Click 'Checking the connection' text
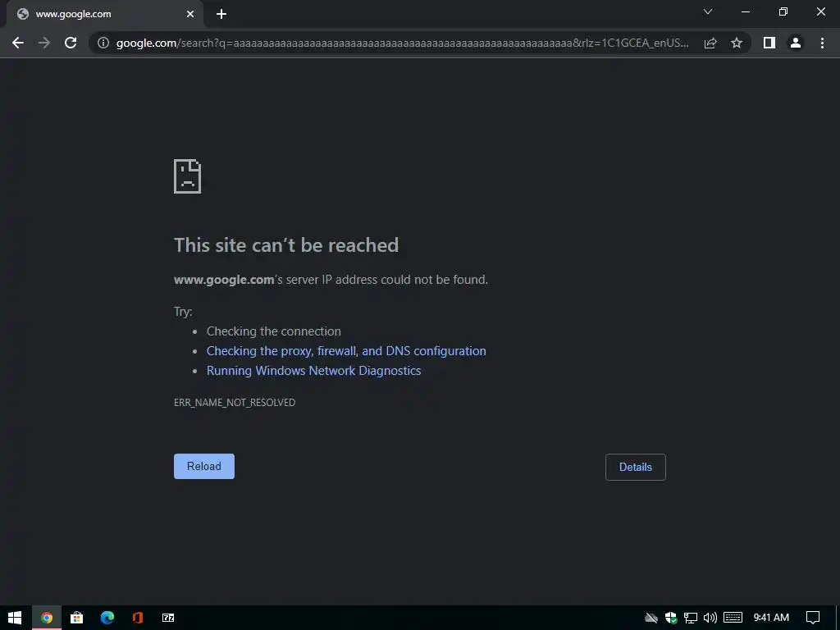The image size is (840, 630). [x=274, y=331]
